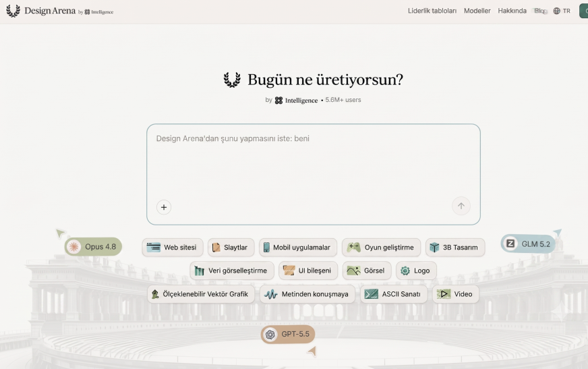Image resolution: width=588 pixels, height=369 pixels.
Task: Choose the Mobil uygulamalar category
Action: 298,248
